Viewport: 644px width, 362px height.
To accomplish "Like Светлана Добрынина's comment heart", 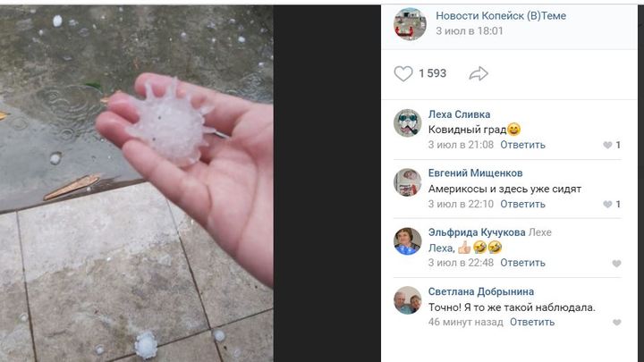I will pos(616,323).
